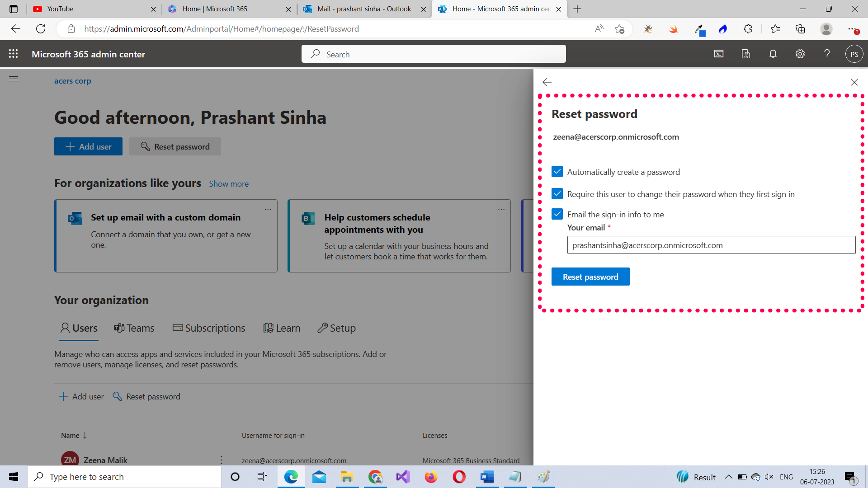
Task: Open the settings gear in admin header
Action: pyautogui.click(x=800, y=54)
